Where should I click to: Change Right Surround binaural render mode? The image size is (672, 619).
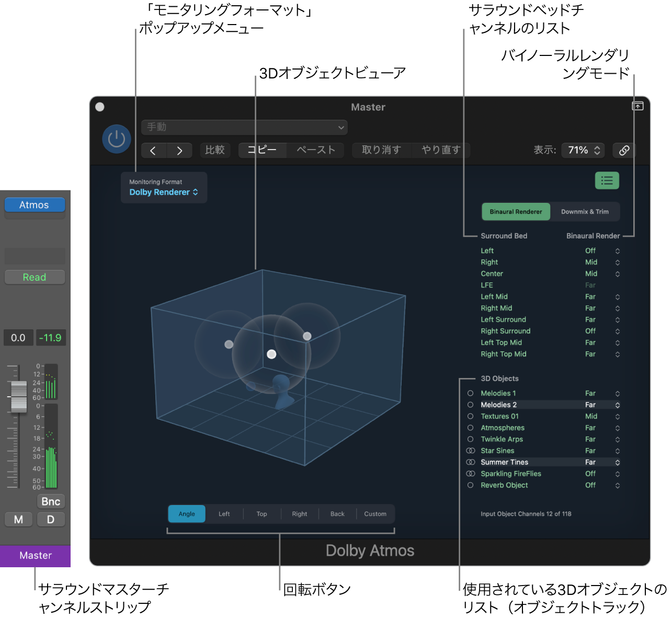pyautogui.click(x=602, y=331)
